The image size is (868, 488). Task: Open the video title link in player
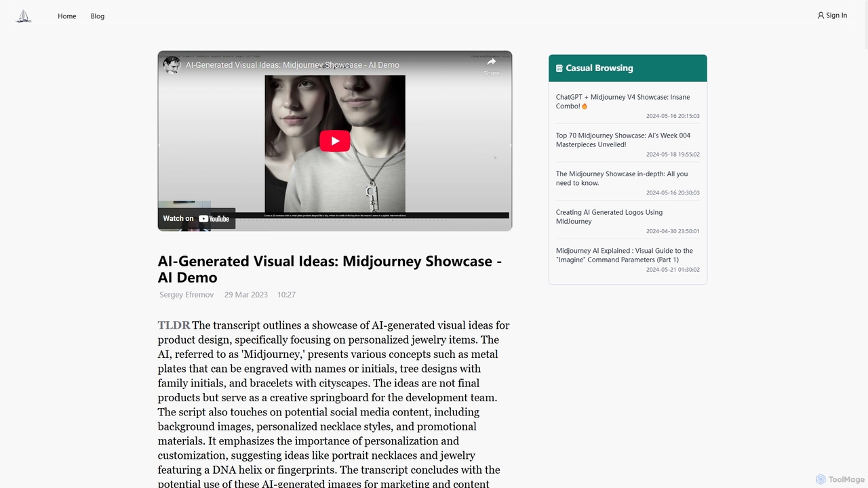point(292,65)
